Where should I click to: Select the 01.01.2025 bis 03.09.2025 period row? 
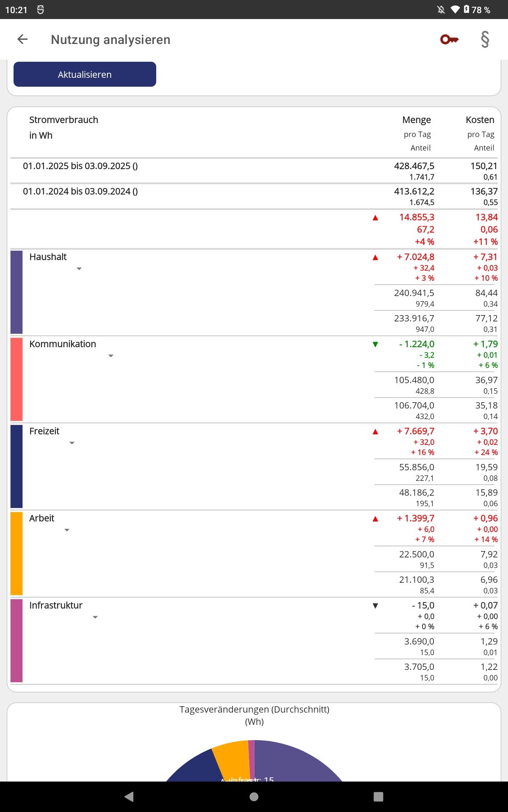coord(80,166)
